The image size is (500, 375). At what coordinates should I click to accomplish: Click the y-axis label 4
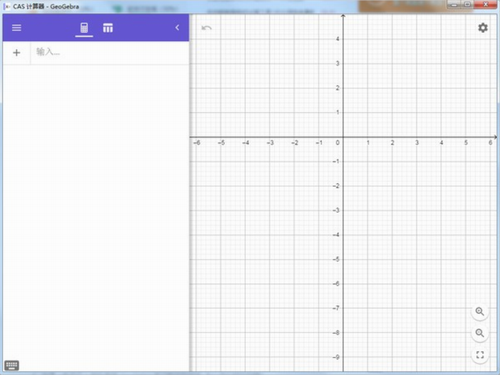(337, 39)
